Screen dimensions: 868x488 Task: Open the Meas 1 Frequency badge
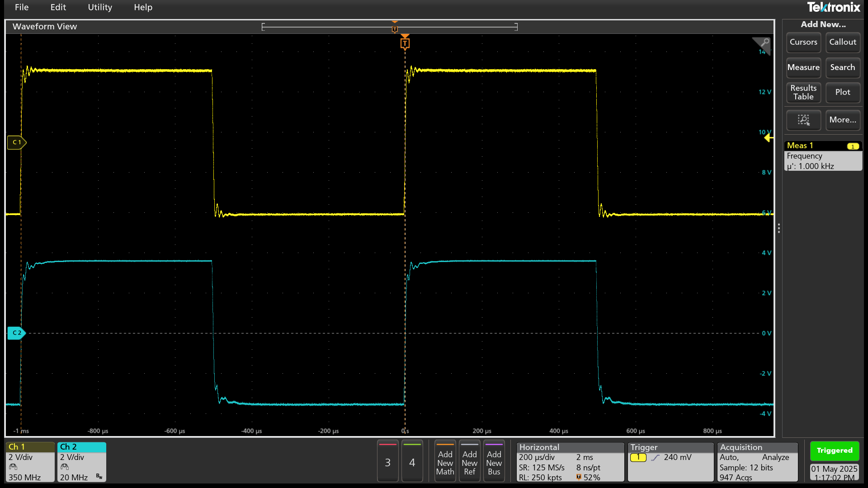822,156
